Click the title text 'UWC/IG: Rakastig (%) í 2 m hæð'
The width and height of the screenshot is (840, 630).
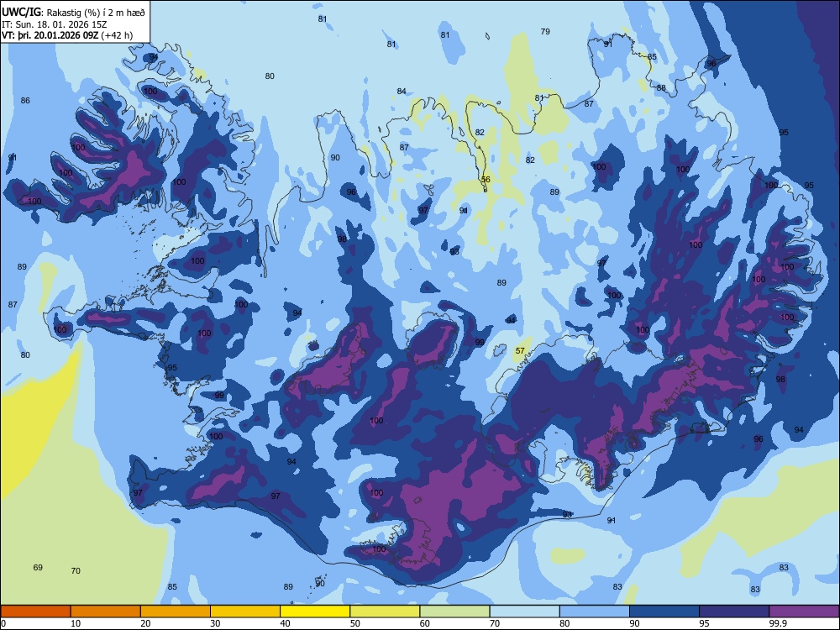point(73,13)
